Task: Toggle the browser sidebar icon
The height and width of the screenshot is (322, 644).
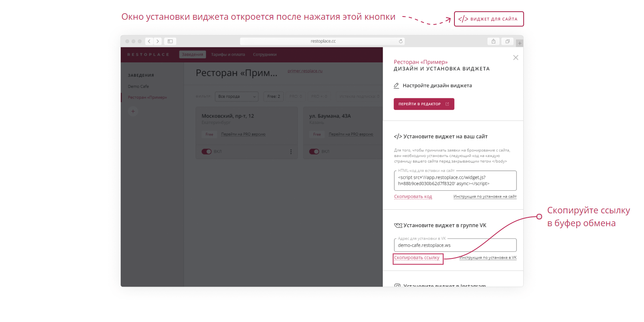Action: pyautogui.click(x=170, y=41)
